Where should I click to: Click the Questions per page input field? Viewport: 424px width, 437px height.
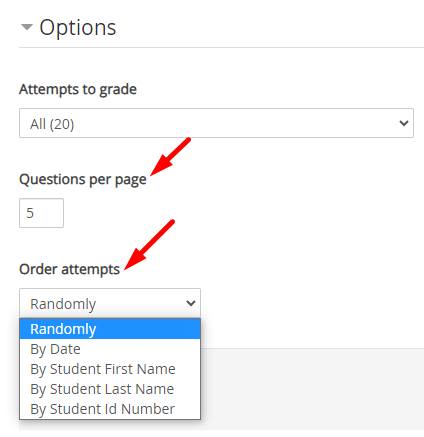(41, 213)
